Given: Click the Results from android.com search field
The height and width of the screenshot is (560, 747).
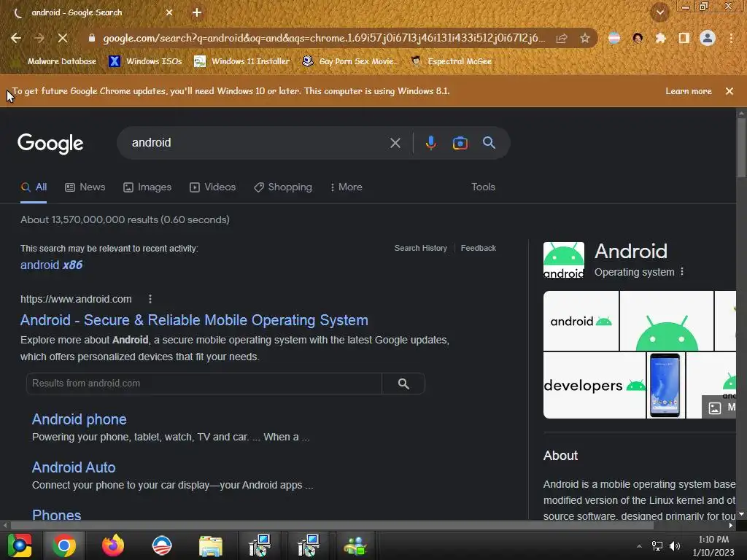Looking at the screenshot, I should coord(204,384).
